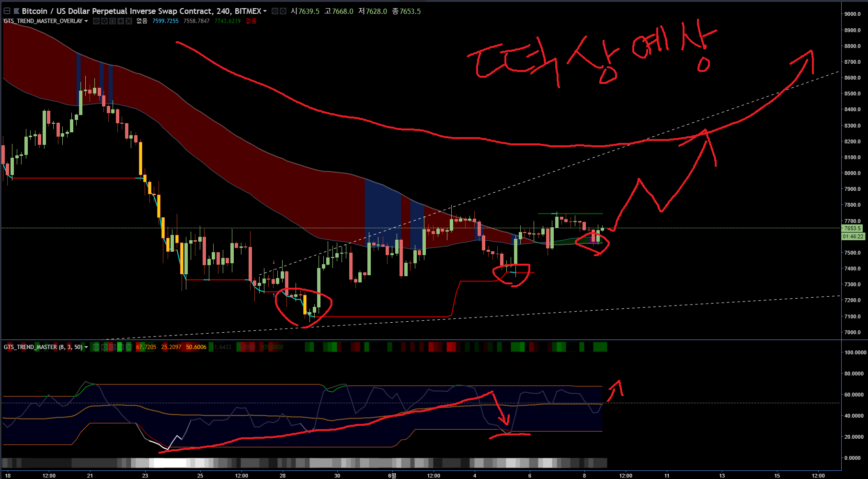
Task: Click the indicator value 25.2097
Action: point(171,347)
